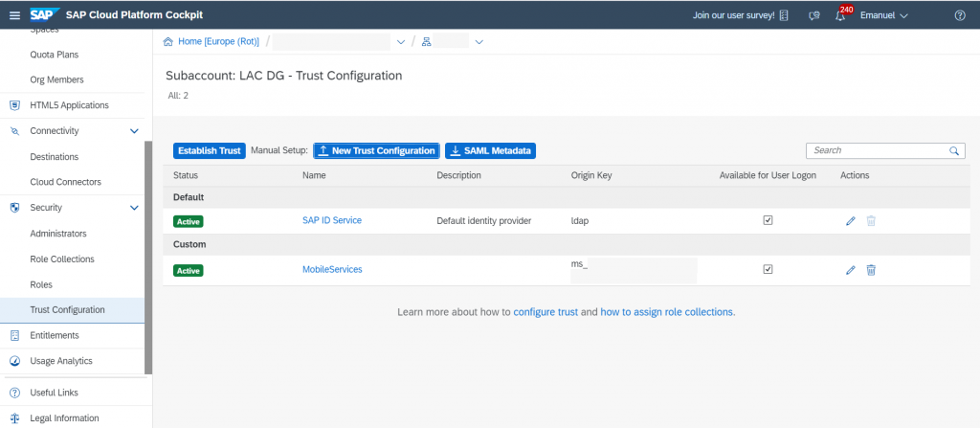980x428 pixels.
Task: Click the subaccount hierarchy icon in breadcrumb
Action: pyautogui.click(x=426, y=42)
